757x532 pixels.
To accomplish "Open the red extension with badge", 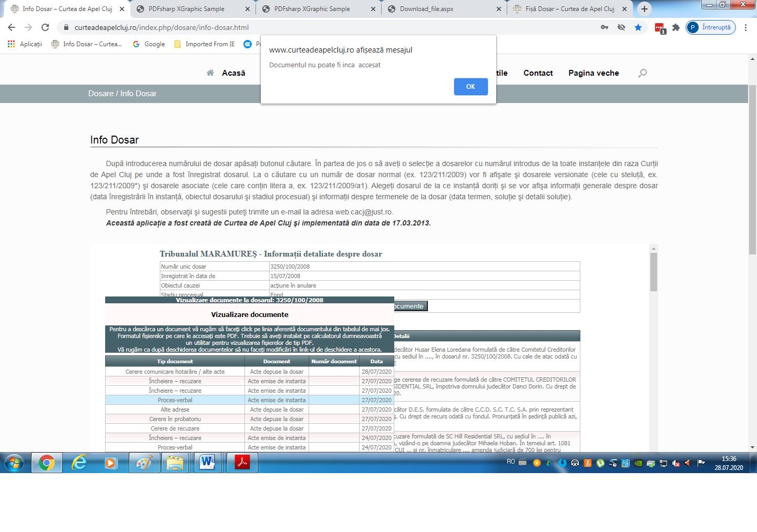I will point(660,28).
